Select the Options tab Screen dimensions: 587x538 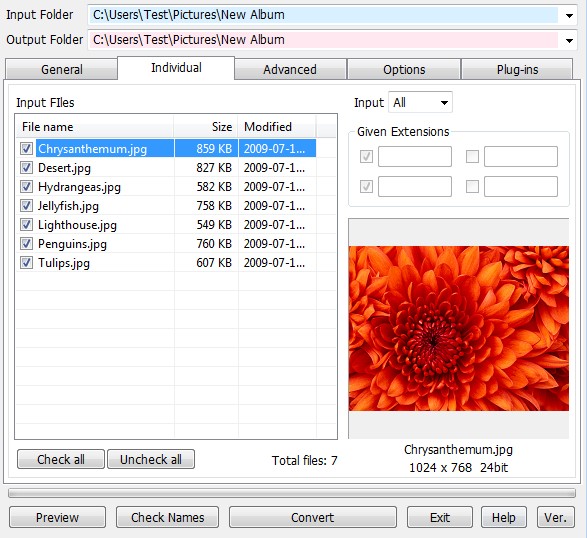click(x=404, y=69)
